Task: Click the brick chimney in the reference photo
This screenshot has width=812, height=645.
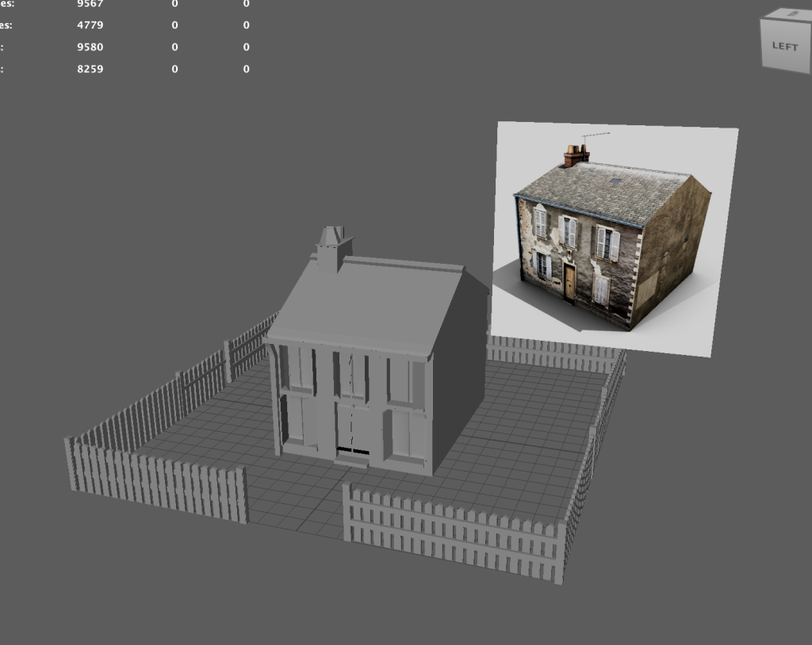Action: click(575, 155)
